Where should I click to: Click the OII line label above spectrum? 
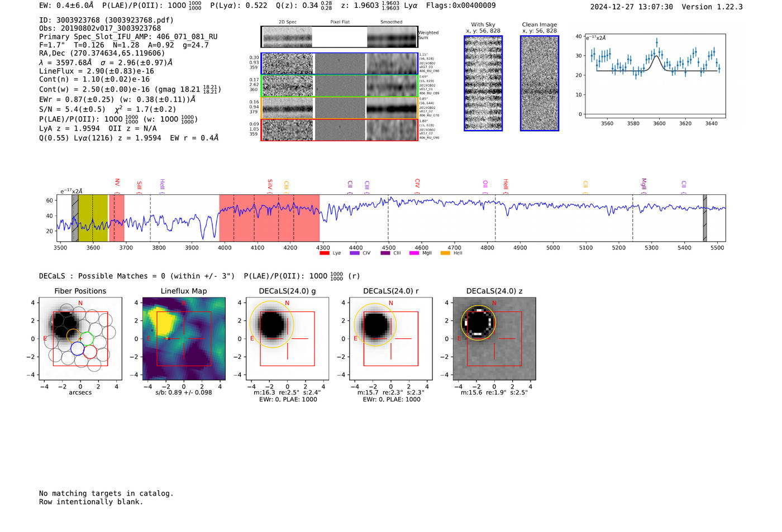coord(485,184)
